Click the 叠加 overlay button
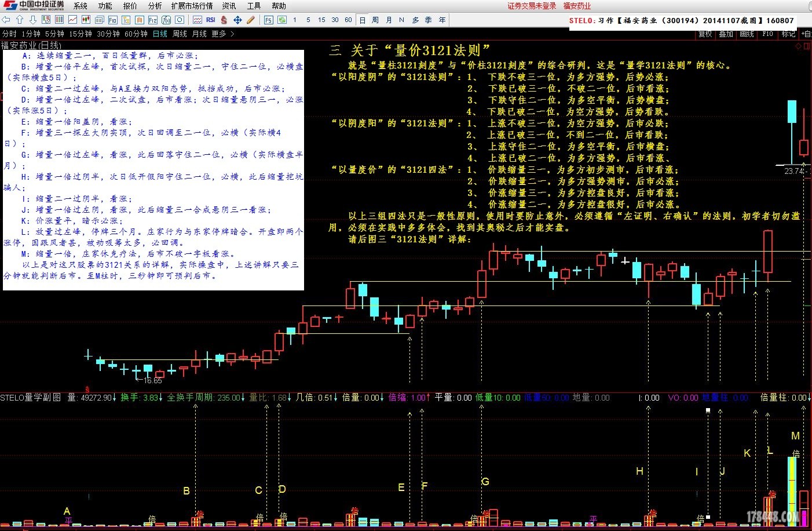 point(726,34)
